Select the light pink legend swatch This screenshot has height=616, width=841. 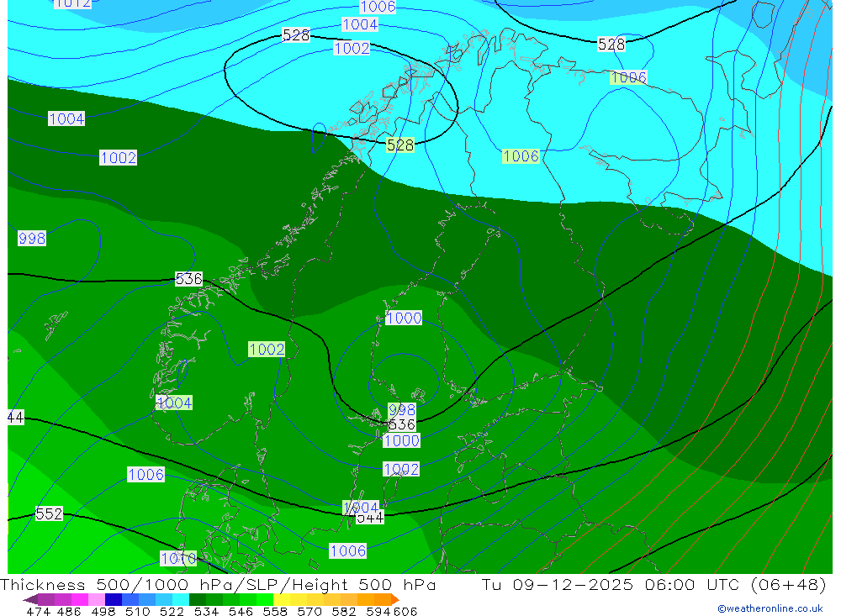pos(97,599)
